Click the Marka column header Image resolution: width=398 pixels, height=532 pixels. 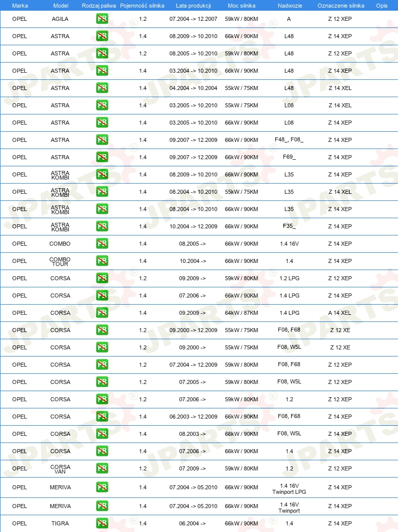point(20,6)
